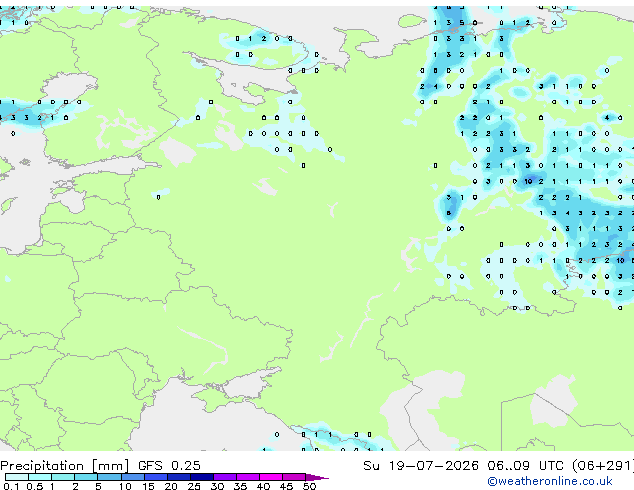Pick the 2–5 mm legend color swatch
This screenshot has width=634, height=490.
[x=86, y=477]
